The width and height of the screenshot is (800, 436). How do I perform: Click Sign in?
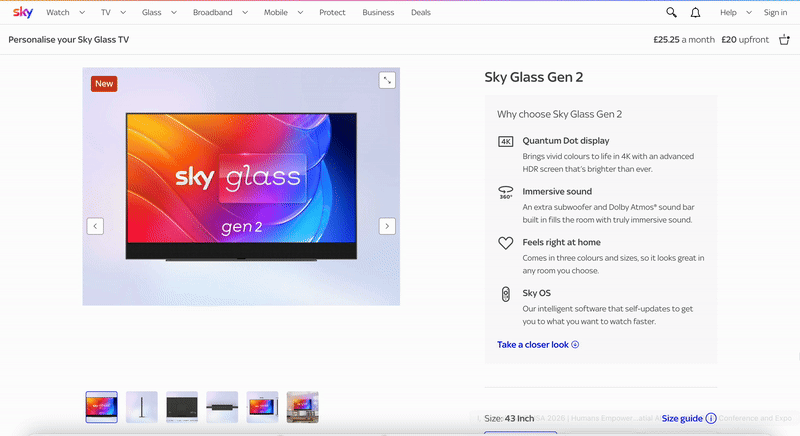click(x=775, y=12)
